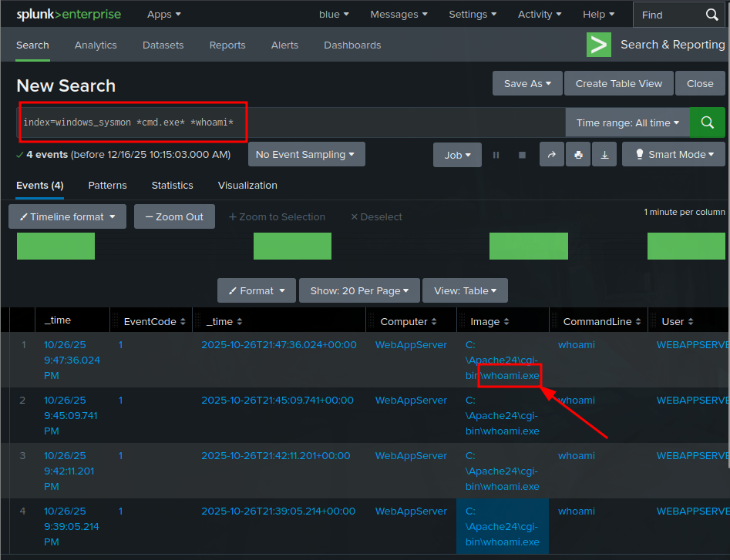Open the Format dropdown above table
This screenshot has width=730, height=560.
pos(257,290)
